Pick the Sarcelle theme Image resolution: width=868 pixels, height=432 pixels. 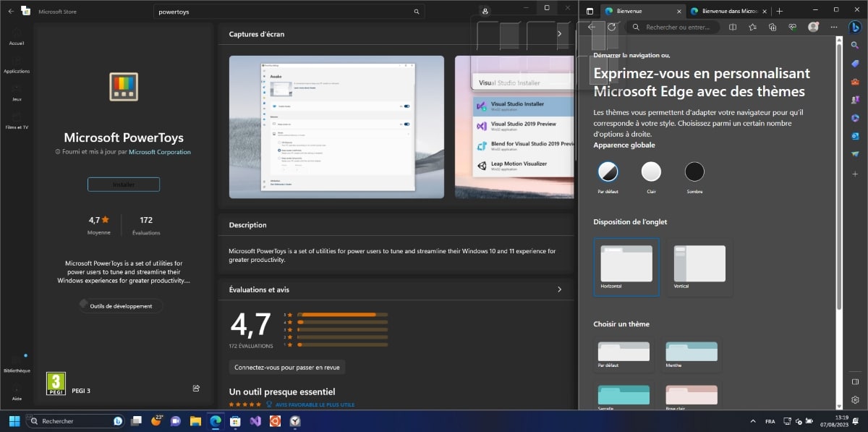[624, 397]
